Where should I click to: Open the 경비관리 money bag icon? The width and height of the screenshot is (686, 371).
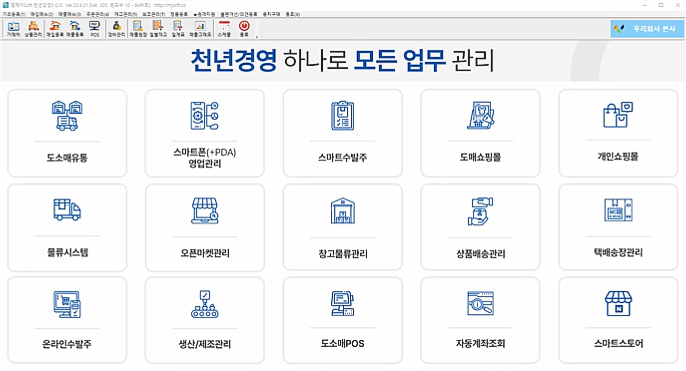[x=116, y=28]
